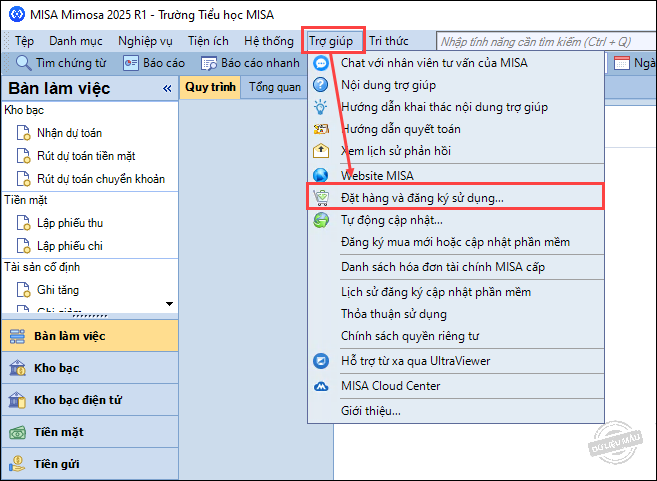Select Lịch sử đăng ký cập nhật phần mềm
Screen dimensions: 657x481
[x=456, y=292]
